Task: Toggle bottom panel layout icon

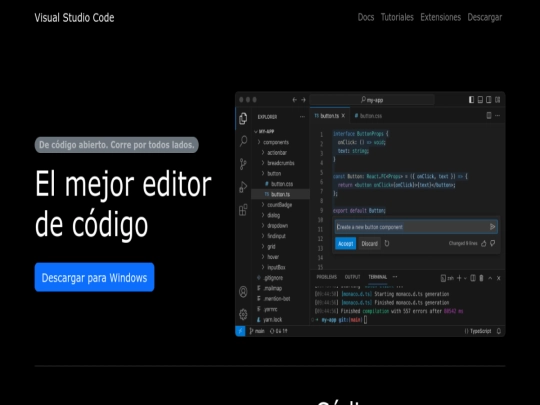Action: click(x=480, y=100)
